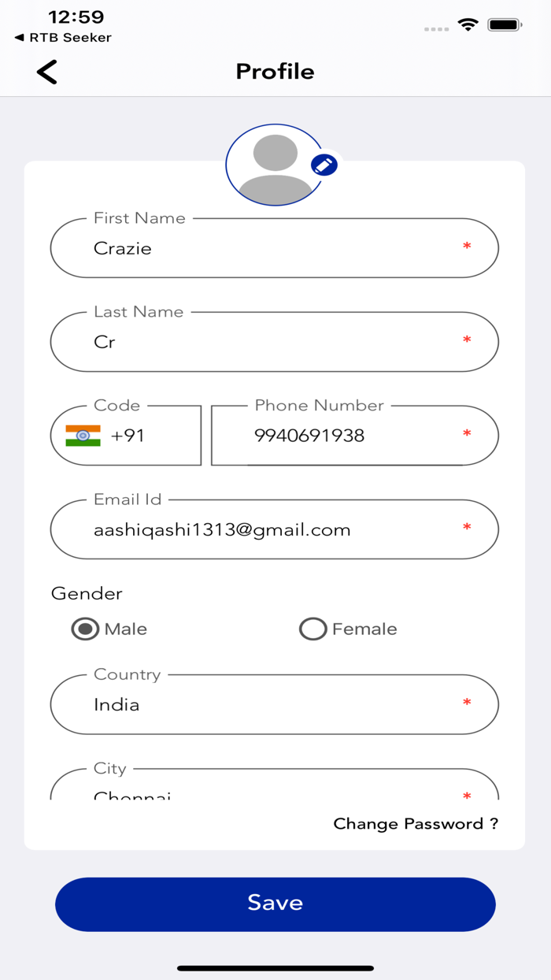Edit the Phone Number field
Screen dimensions: 551x980
(x=354, y=436)
